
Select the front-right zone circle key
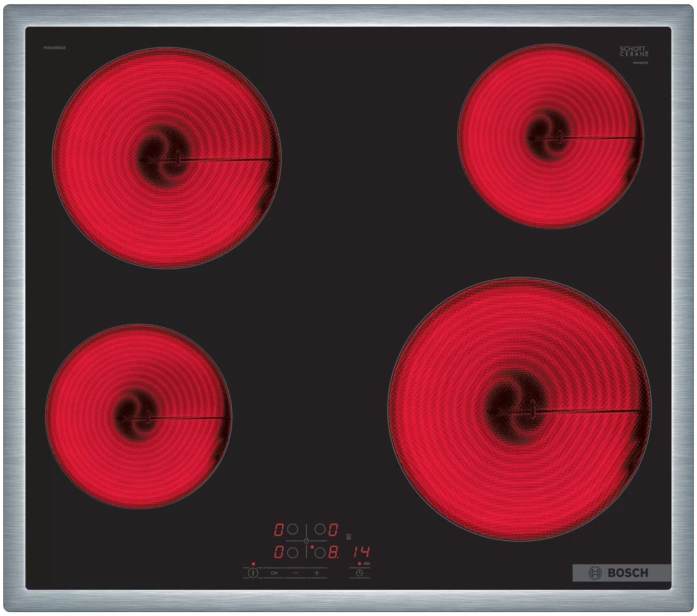[x=320, y=553]
